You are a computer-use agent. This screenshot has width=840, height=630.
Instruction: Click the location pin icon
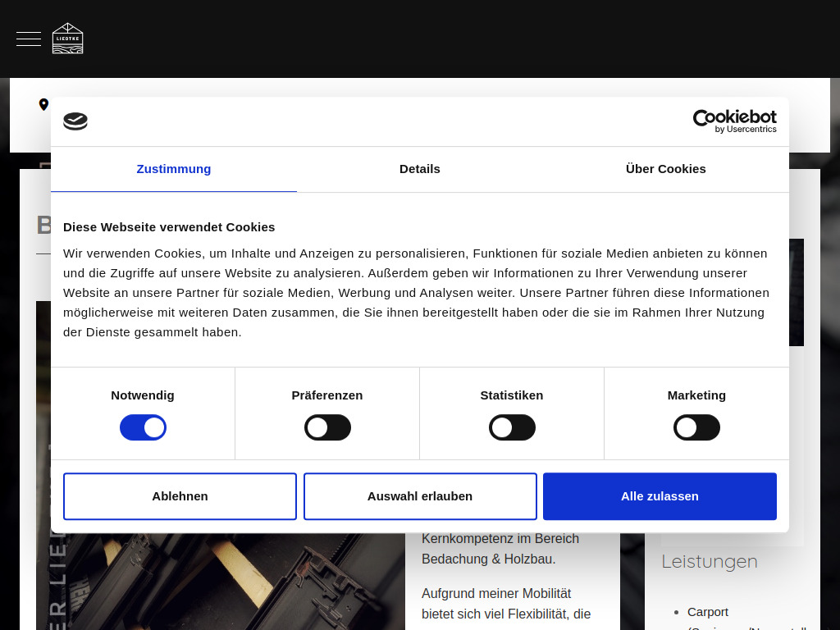coord(43,104)
